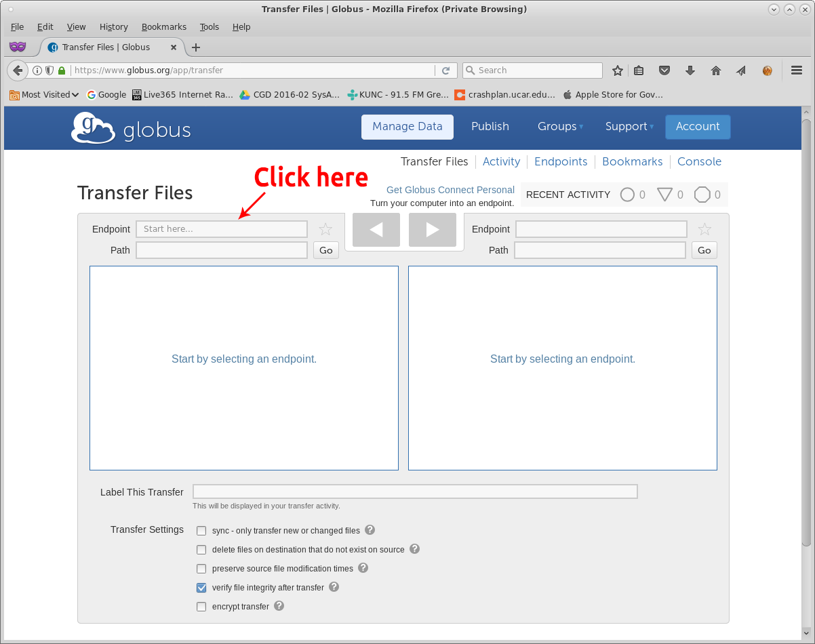Bookmark the left endpoint with star icon

click(x=325, y=229)
